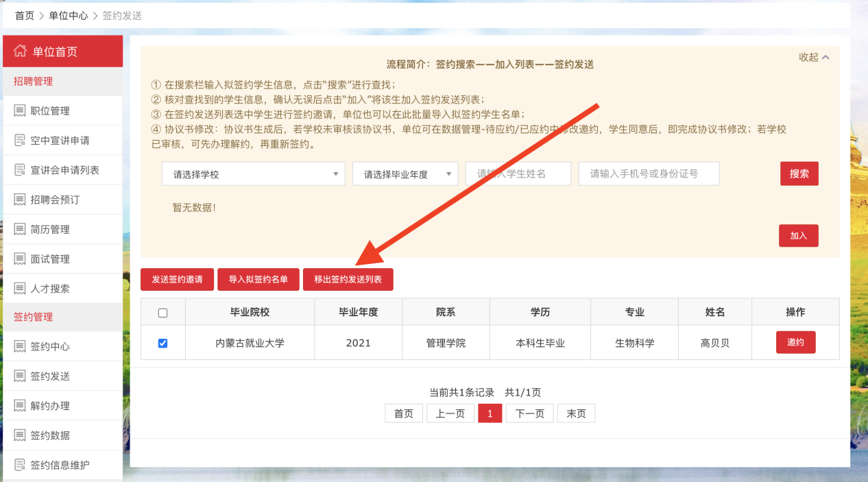Click the 招聘会预订 list icon

coord(19,200)
